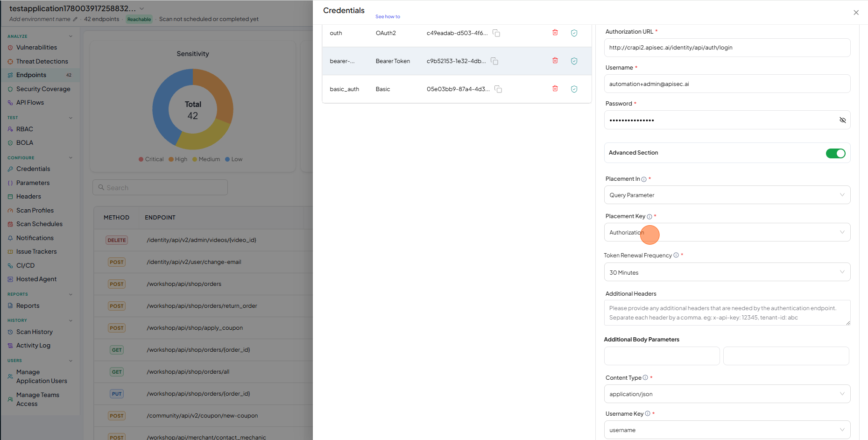868x440 pixels.
Task: Open Username Key dropdown
Action: [x=727, y=430]
